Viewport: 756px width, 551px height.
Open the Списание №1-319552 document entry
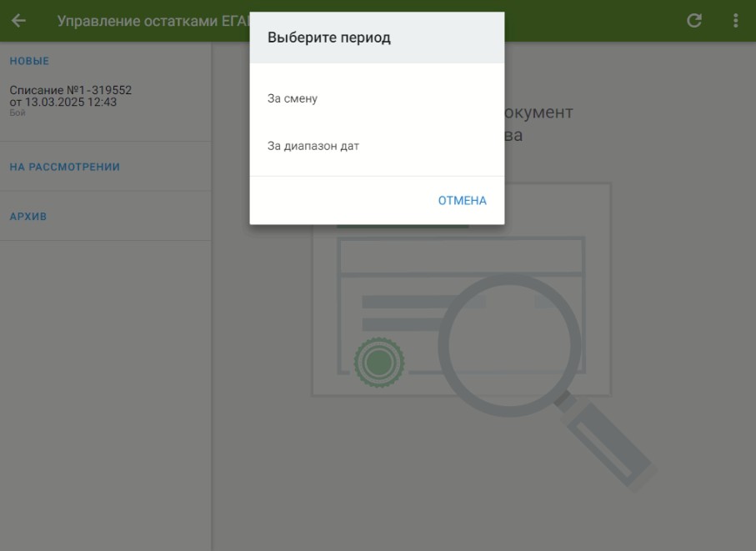click(x=71, y=90)
